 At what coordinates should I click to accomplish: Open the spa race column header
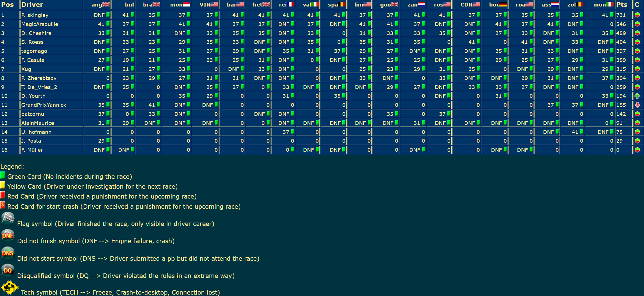(x=333, y=5)
